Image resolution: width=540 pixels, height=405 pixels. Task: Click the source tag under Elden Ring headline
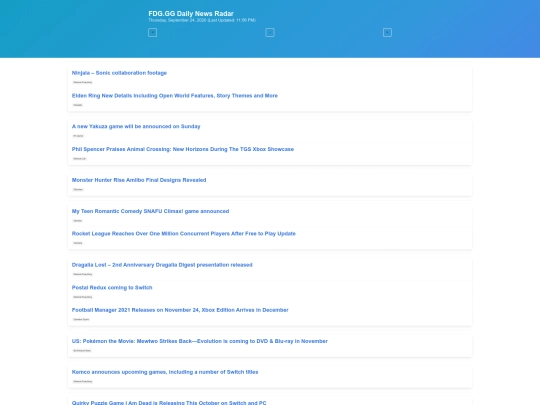coord(78,105)
